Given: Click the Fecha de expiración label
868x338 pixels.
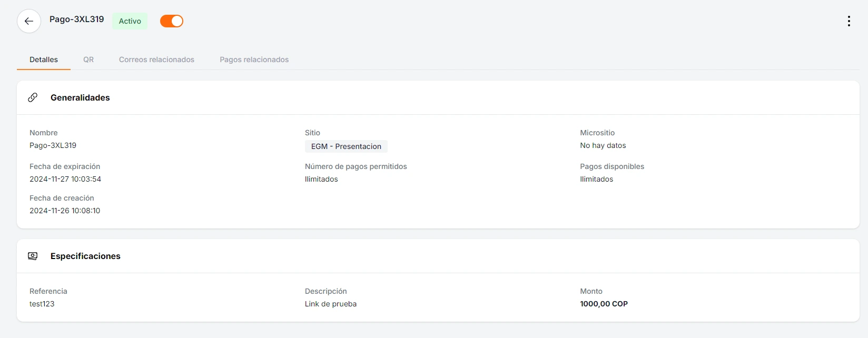Looking at the screenshot, I should coord(65,166).
